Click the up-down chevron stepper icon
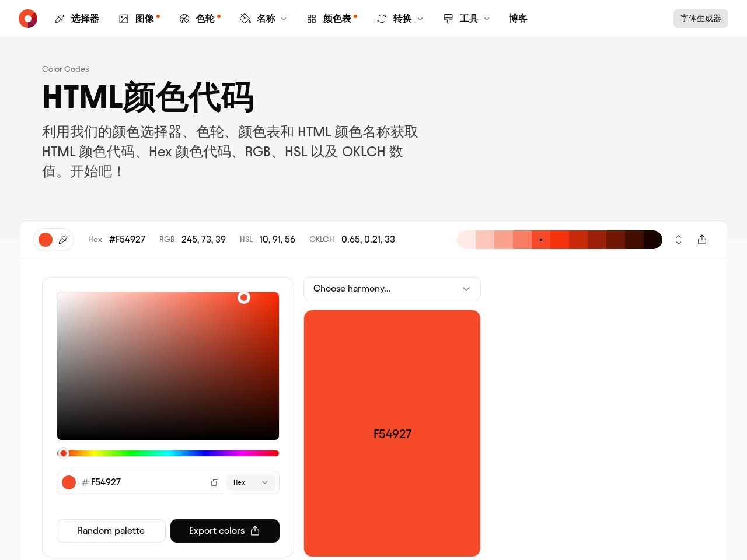Screen dimensions: 747x560 679,240
